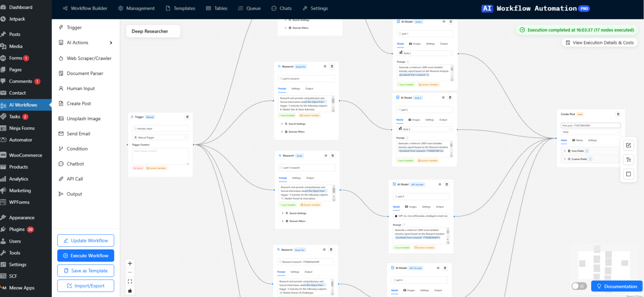Open the Chats tab

click(281, 8)
